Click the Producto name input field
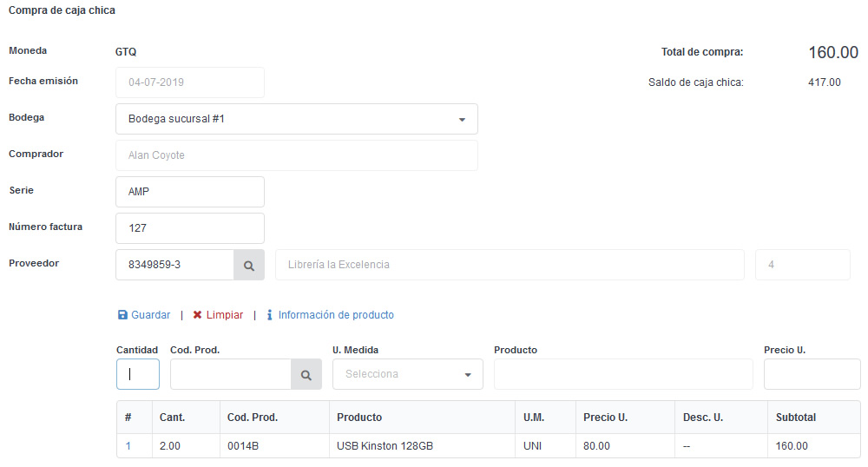This screenshot has width=868, height=467. [x=622, y=374]
